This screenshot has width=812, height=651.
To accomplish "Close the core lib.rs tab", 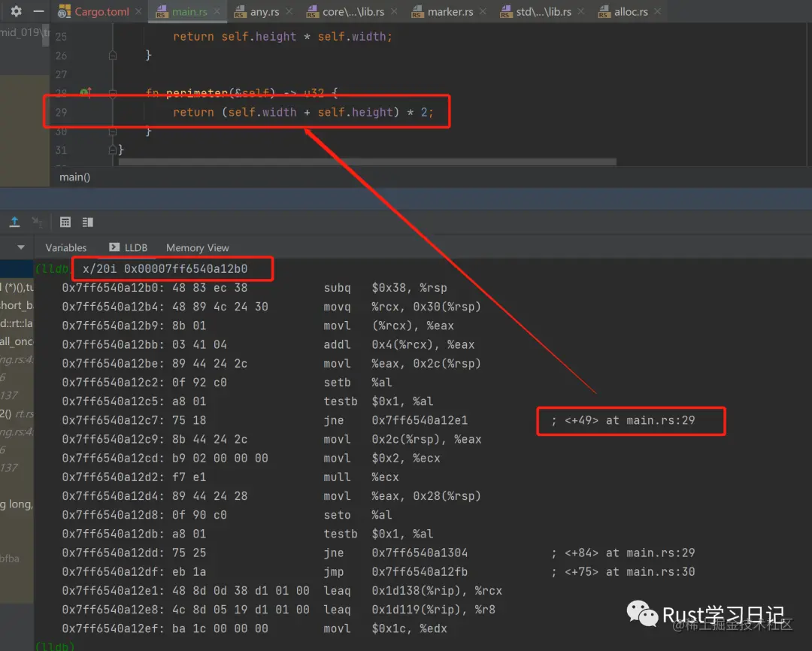I will (x=394, y=11).
